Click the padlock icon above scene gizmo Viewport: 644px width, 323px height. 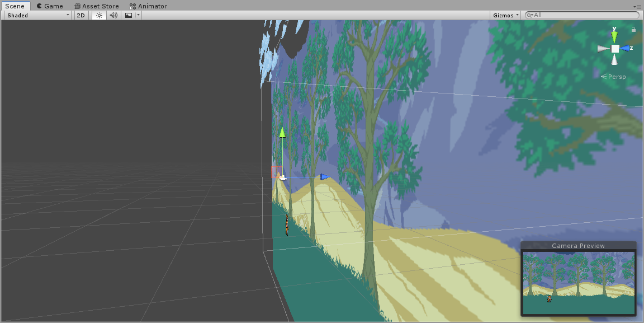click(x=634, y=29)
